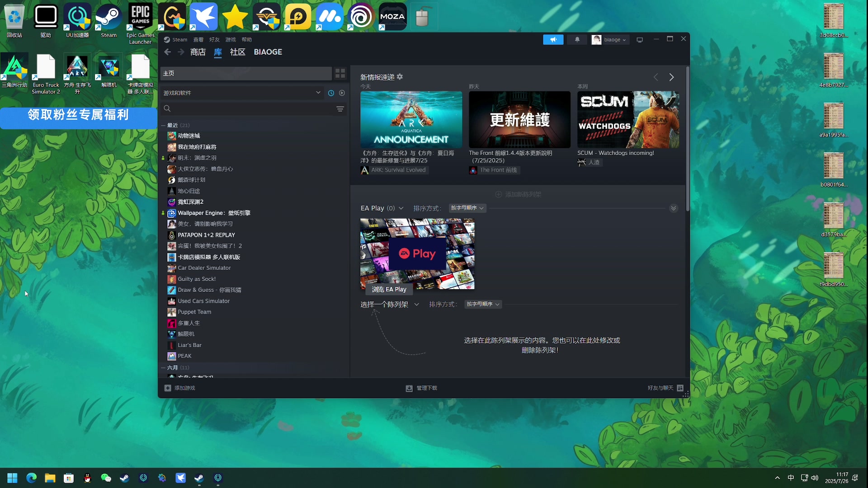Open the news feed settings gear
The image size is (868, 488).
point(400,77)
